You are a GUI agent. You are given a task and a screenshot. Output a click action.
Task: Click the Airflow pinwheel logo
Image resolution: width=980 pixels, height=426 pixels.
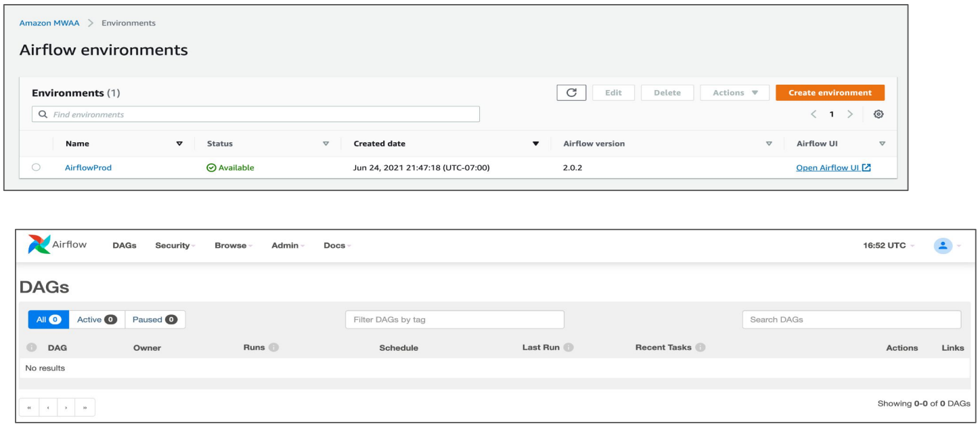click(39, 244)
